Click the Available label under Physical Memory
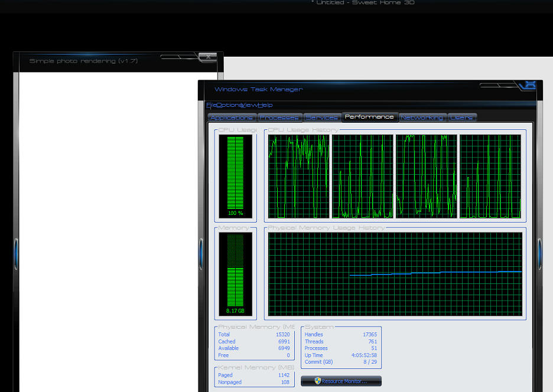Image resolution: width=553 pixels, height=392 pixels. (228, 348)
